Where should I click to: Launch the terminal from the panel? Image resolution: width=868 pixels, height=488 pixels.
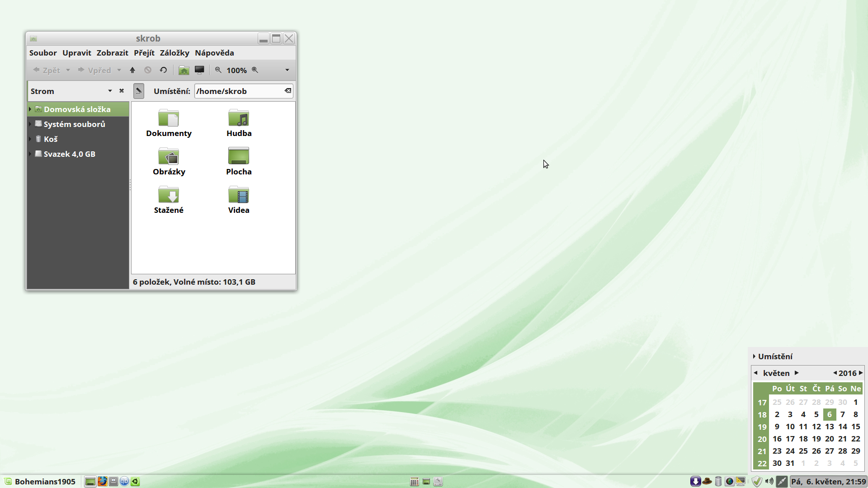click(113, 481)
